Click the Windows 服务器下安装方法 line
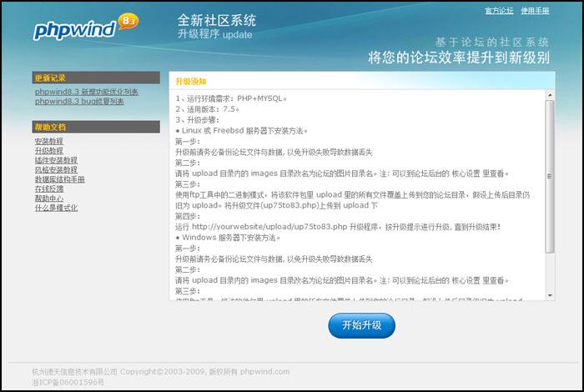584x392 pixels. [228, 238]
